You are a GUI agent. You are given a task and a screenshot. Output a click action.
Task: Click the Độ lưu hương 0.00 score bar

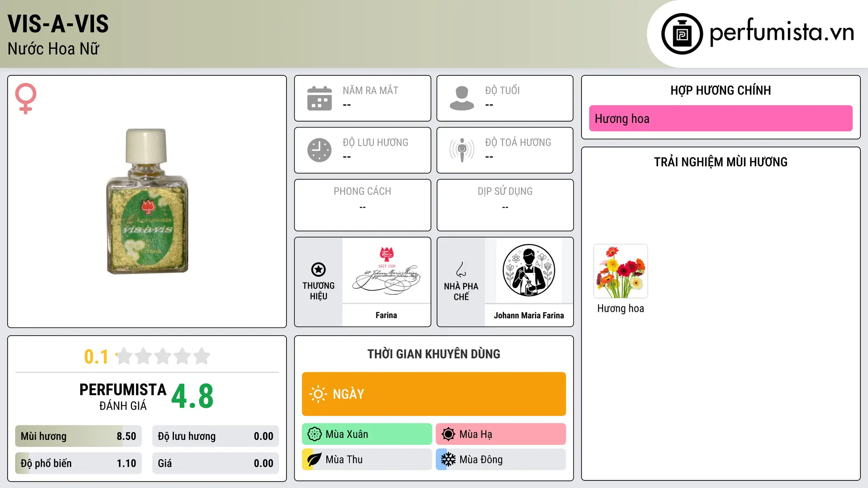point(215,436)
